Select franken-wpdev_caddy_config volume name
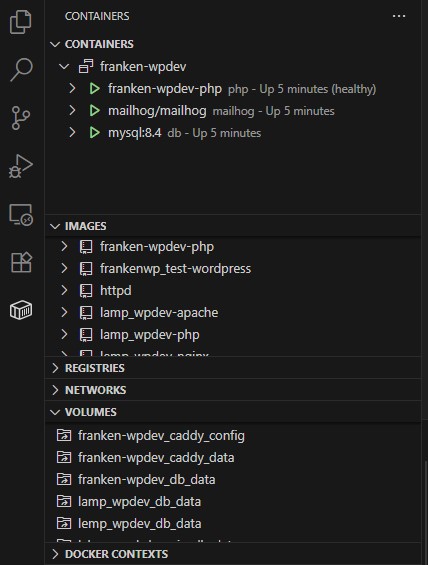Viewport: 428px width, 565px height. [x=161, y=436]
